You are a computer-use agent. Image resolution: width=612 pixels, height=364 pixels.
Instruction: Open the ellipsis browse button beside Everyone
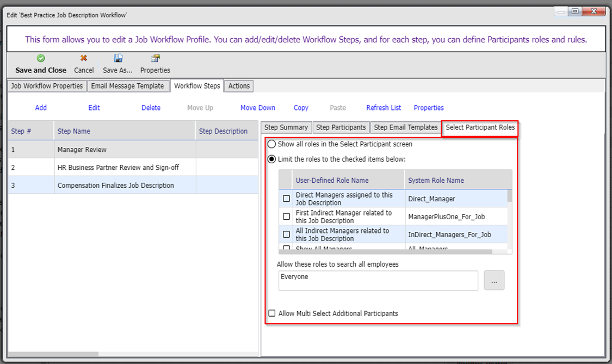[x=494, y=281]
